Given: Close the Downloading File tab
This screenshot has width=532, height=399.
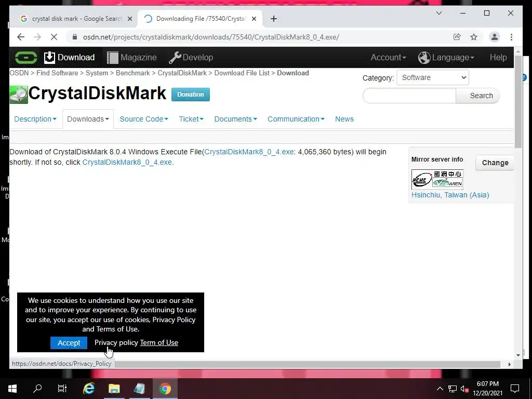Looking at the screenshot, I should click(254, 19).
